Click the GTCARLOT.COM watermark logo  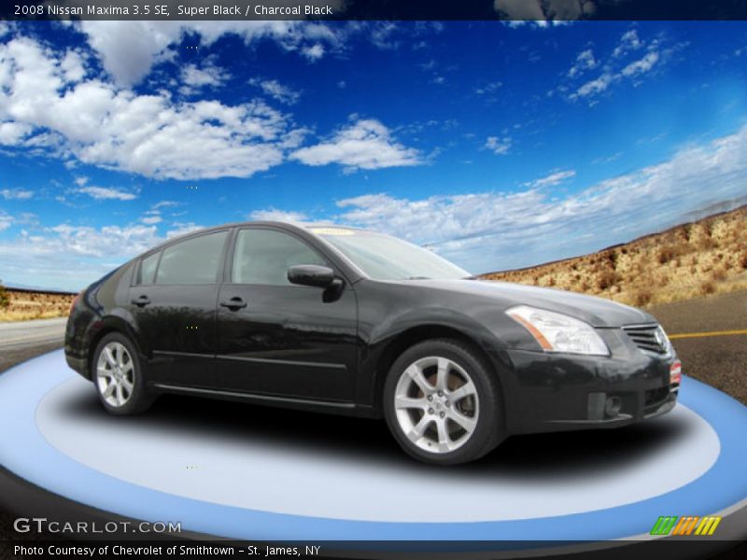(x=97, y=526)
